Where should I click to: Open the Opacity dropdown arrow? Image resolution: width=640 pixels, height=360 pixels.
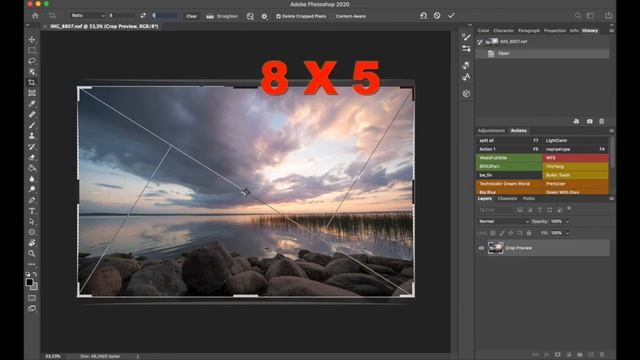[567, 222]
